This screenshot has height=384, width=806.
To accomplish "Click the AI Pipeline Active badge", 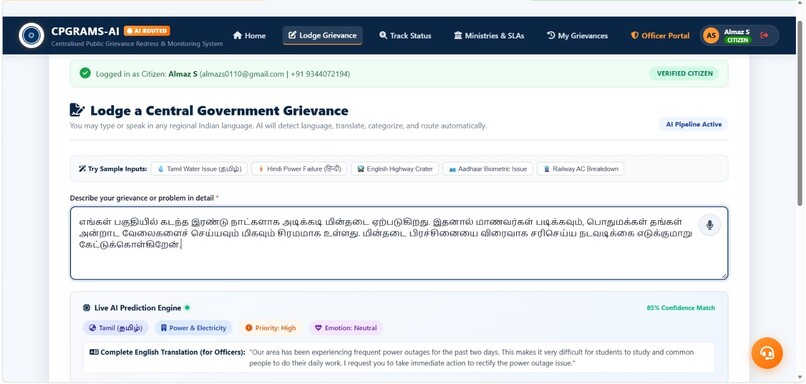I will point(693,124).
